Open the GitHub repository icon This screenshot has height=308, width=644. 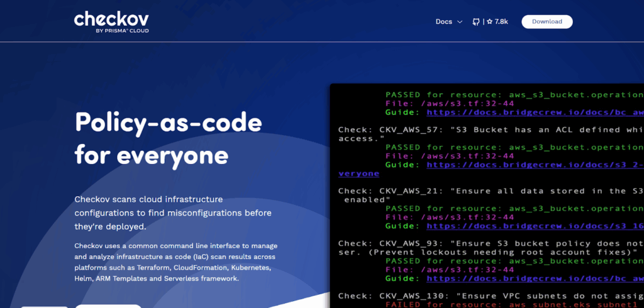point(477,21)
